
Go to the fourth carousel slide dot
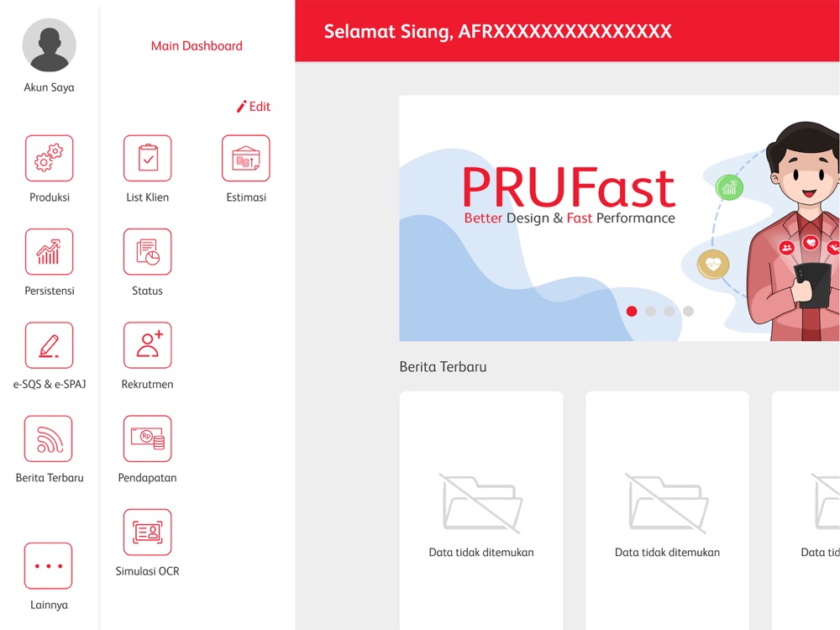[689, 312]
